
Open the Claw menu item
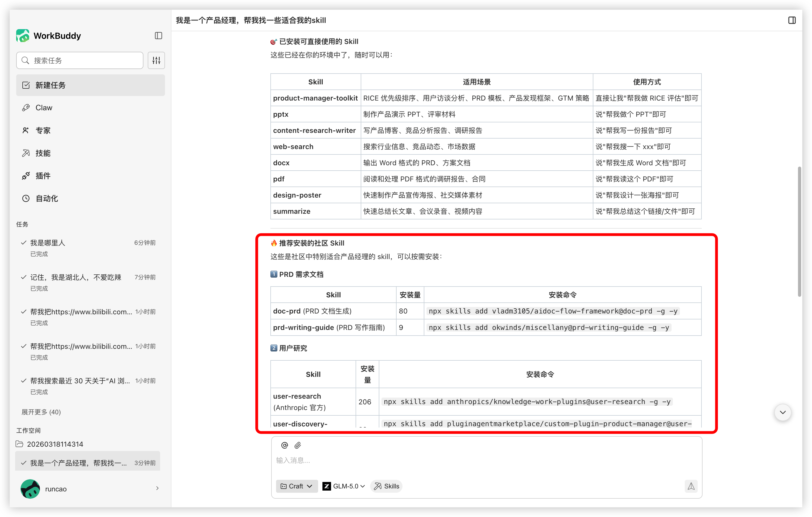[x=44, y=108]
